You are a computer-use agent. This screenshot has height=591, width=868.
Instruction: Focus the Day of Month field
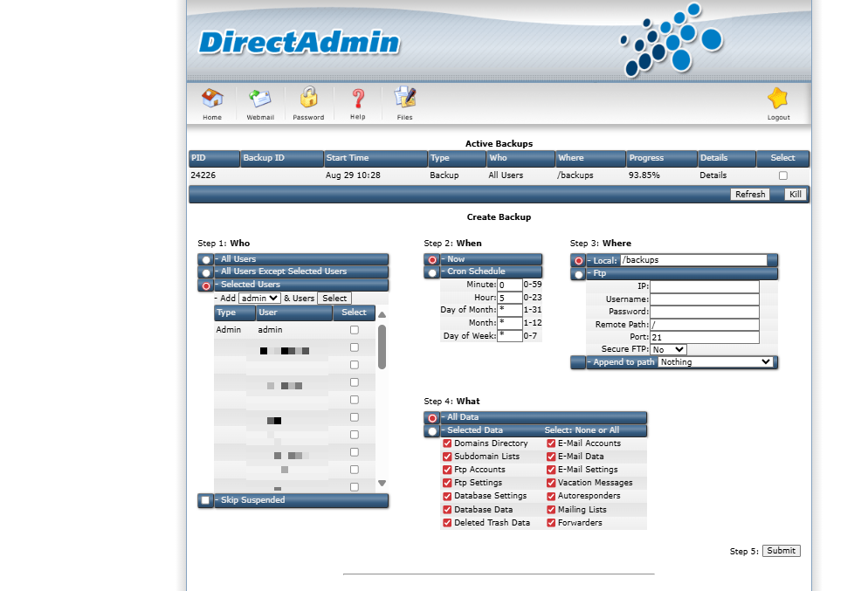509,310
